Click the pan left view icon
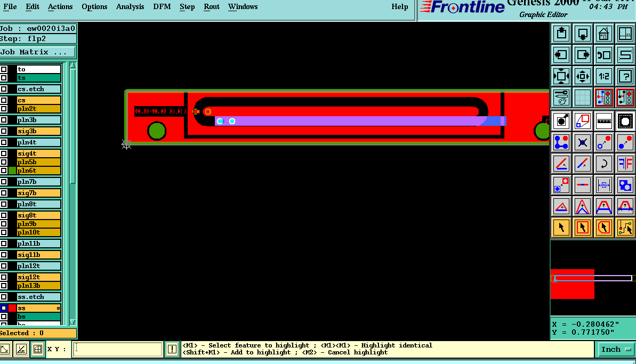The image size is (636, 364). (x=561, y=55)
